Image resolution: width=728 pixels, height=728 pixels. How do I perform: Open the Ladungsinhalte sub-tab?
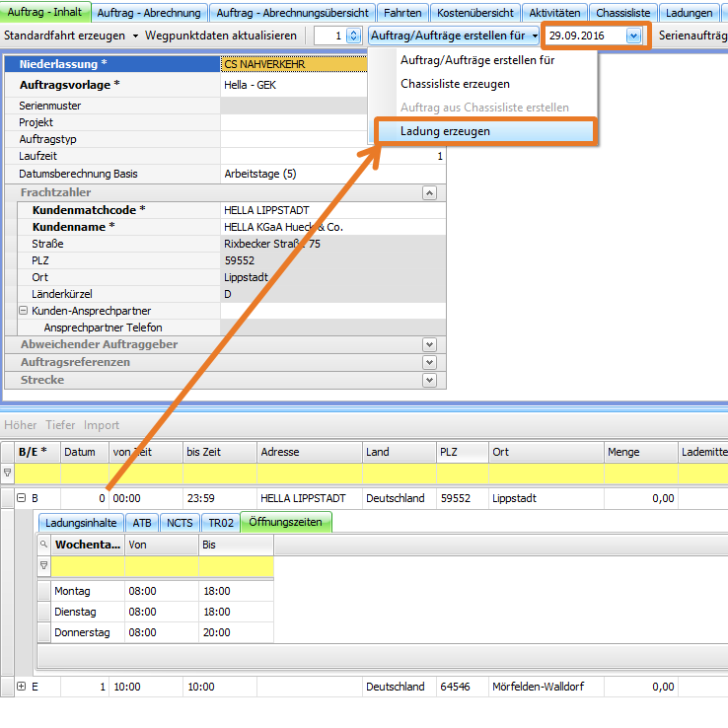tap(81, 523)
